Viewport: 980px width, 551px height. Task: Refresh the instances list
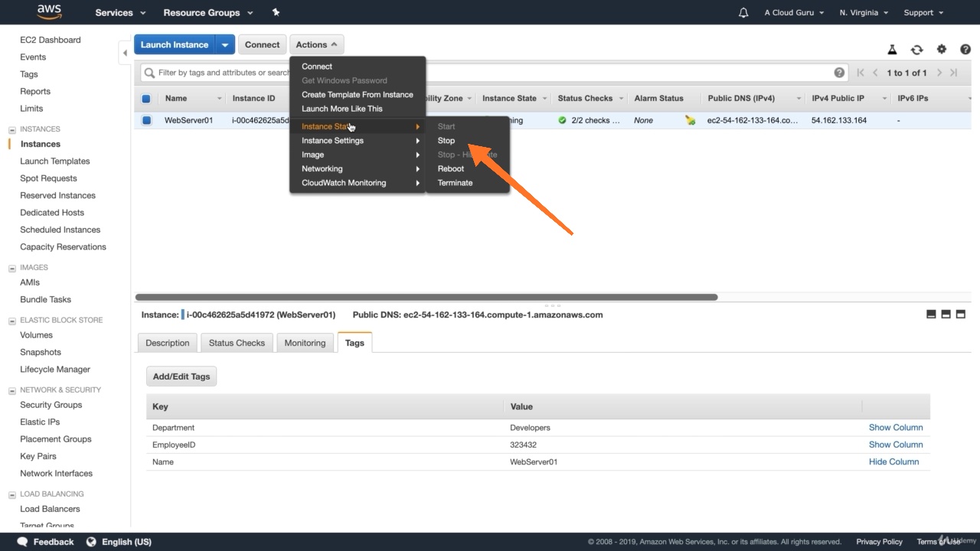pos(917,49)
